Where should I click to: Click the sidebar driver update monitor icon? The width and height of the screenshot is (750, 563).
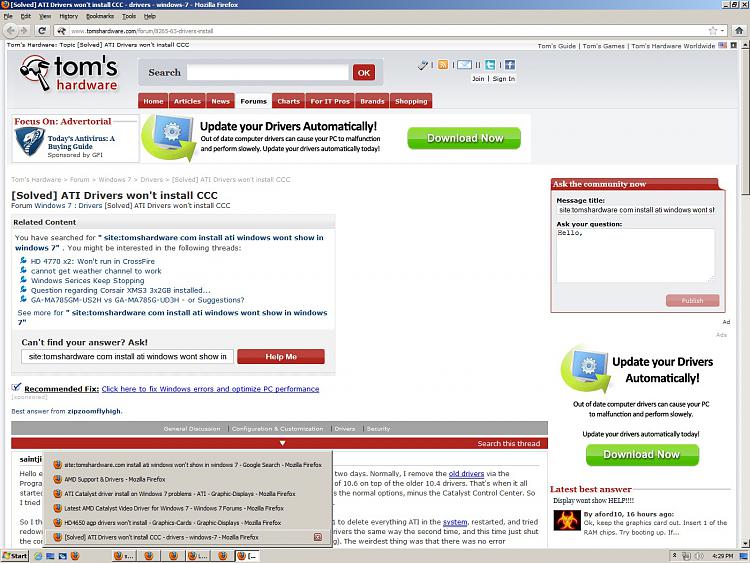point(585,368)
